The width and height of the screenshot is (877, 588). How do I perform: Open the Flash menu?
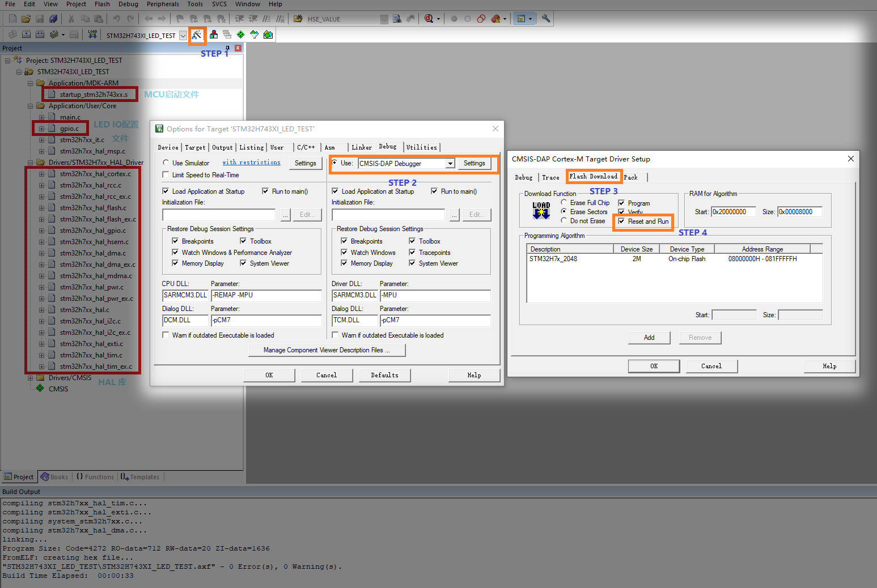coord(102,4)
